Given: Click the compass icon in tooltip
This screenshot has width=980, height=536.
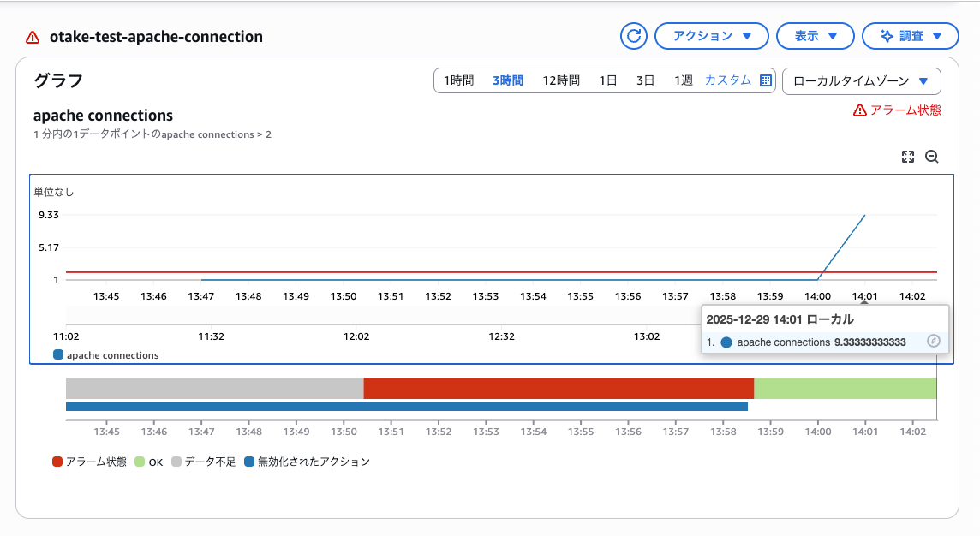Looking at the screenshot, I should [x=934, y=342].
